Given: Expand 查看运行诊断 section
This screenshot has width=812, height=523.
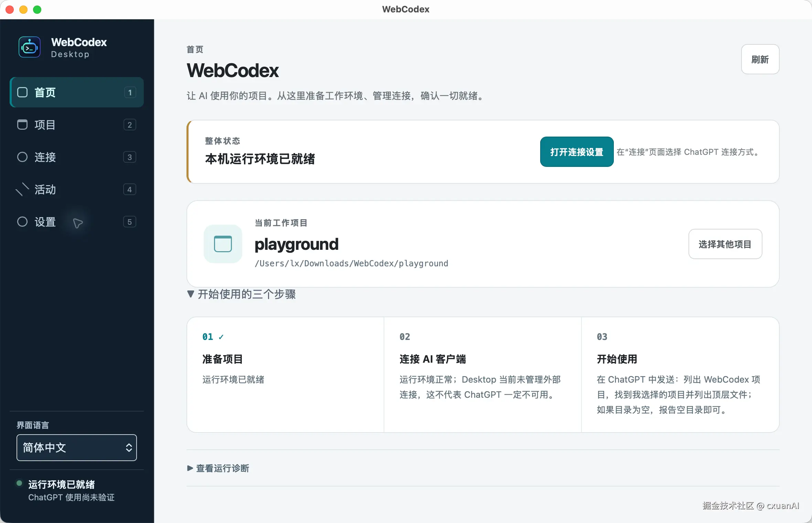Looking at the screenshot, I should click(218, 468).
